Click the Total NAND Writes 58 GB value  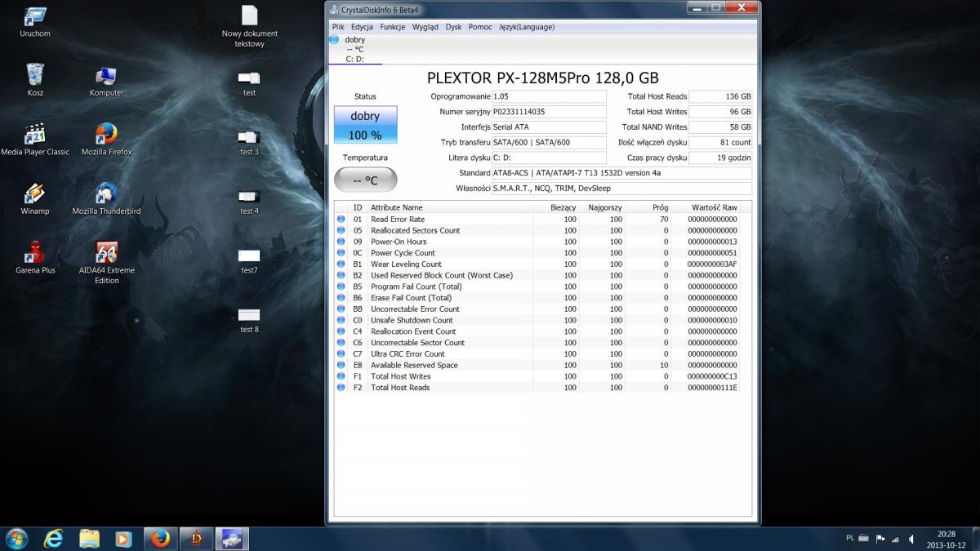pos(720,127)
